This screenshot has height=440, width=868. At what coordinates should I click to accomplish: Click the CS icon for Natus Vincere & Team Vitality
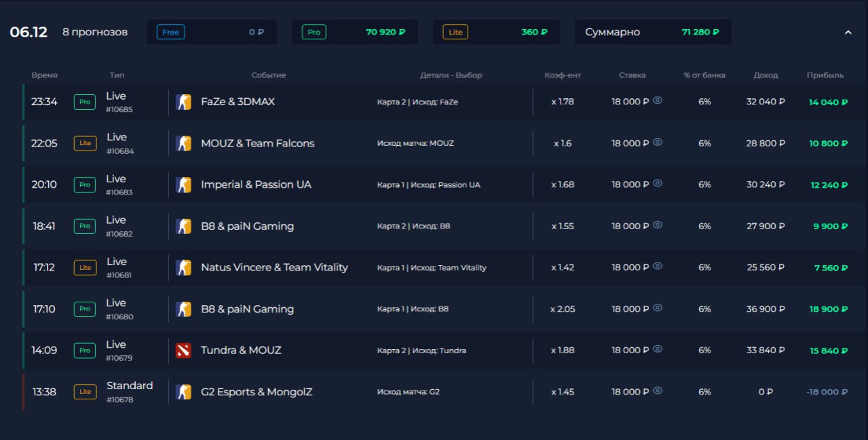[183, 268]
